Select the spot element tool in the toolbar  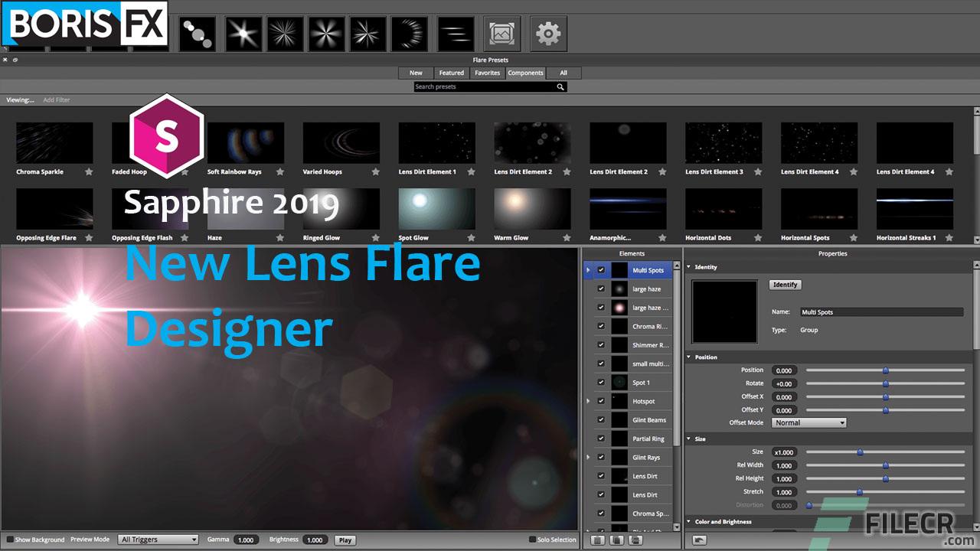[x=198, y=33]
